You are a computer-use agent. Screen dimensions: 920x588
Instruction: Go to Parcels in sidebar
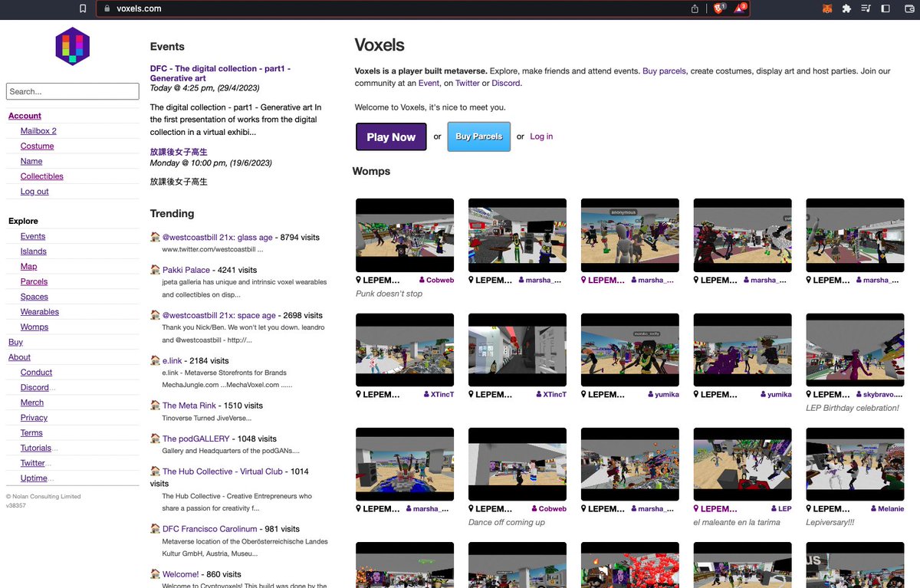[x=34, y=281]
